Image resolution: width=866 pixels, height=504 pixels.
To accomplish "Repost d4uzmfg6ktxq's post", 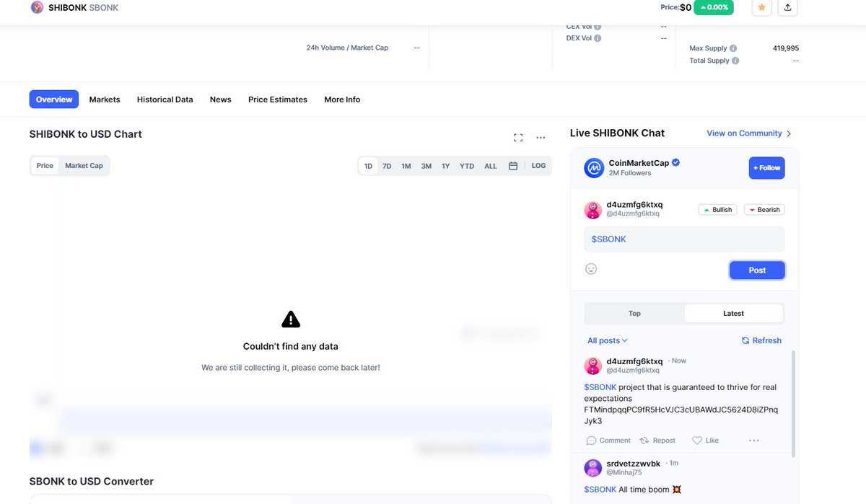I will pos(658,441).
